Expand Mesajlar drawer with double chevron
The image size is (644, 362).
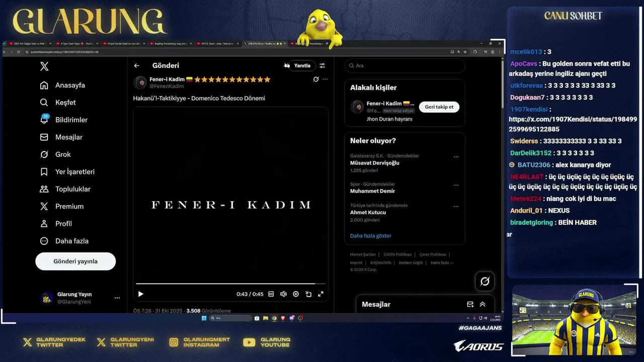point(482,304)
